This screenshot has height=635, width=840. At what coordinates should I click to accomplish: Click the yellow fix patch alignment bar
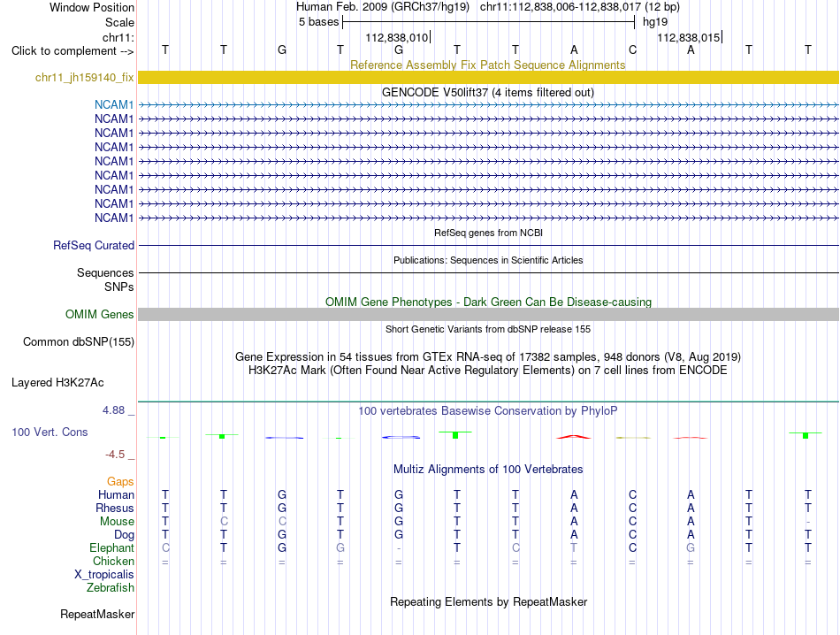coord(488,78)
